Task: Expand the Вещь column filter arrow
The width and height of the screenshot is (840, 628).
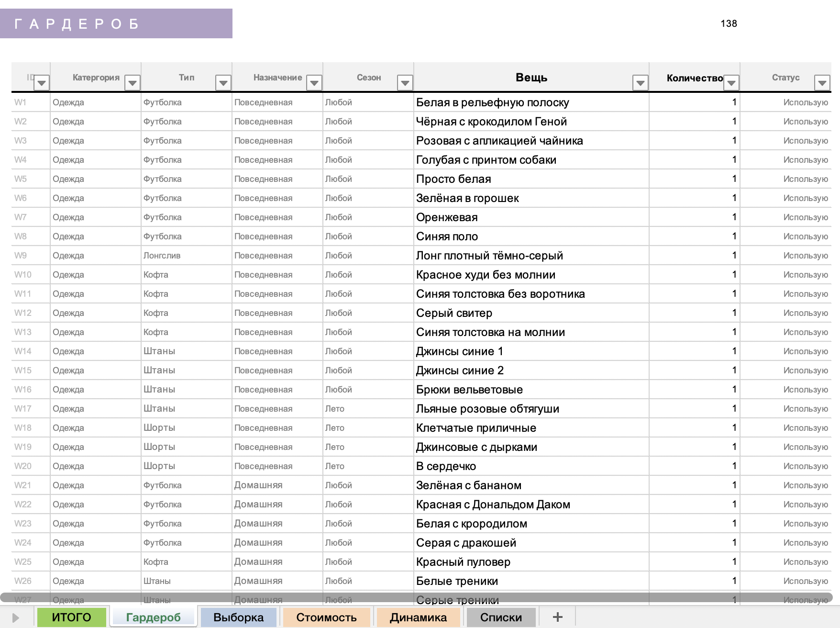Action: [x=640, y=83]
